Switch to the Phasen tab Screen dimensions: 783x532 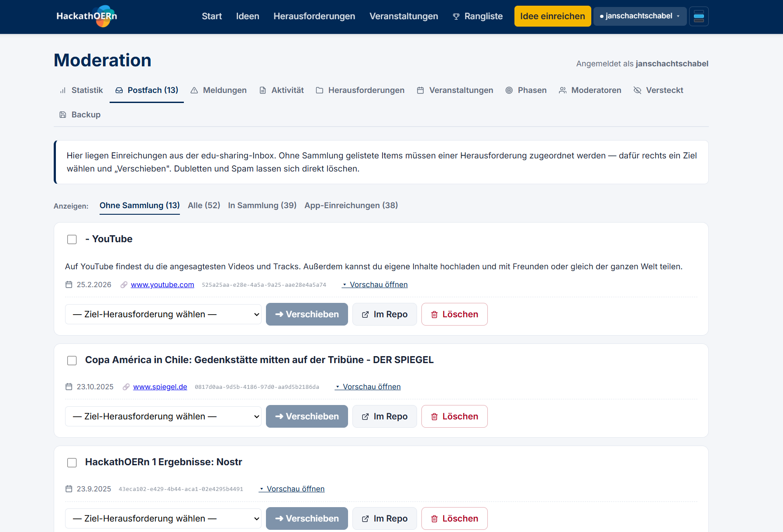(526, 90)
